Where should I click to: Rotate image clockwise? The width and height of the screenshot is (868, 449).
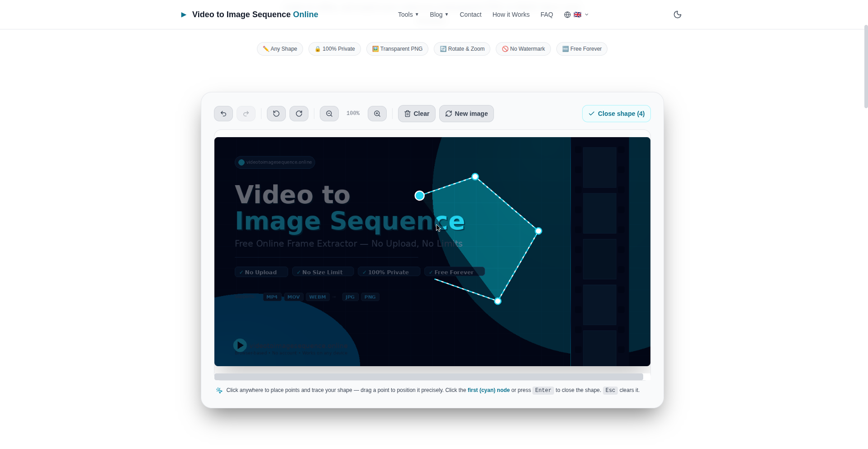coord(299,114)
